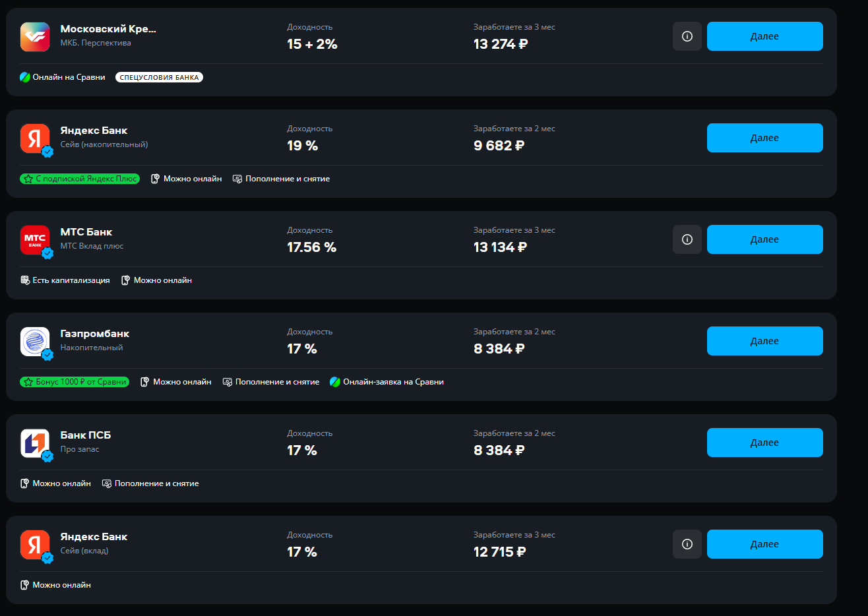
Task: Click the Московский Кредитный Банк logo icon
Action: 35,37
